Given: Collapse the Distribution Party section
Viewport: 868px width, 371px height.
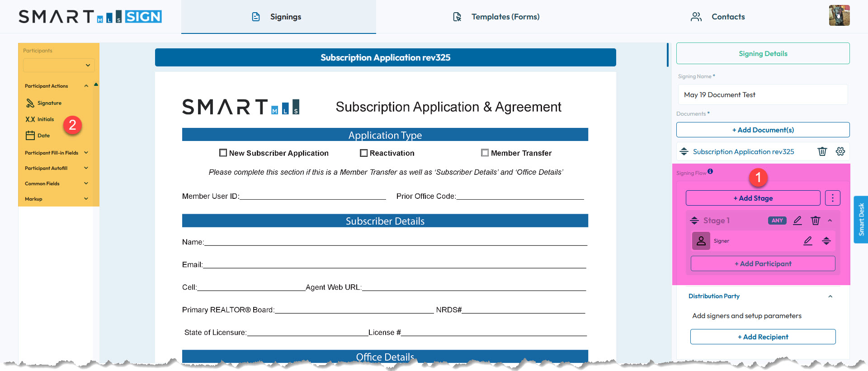Looking at the screenshot, I should [830, 296].
